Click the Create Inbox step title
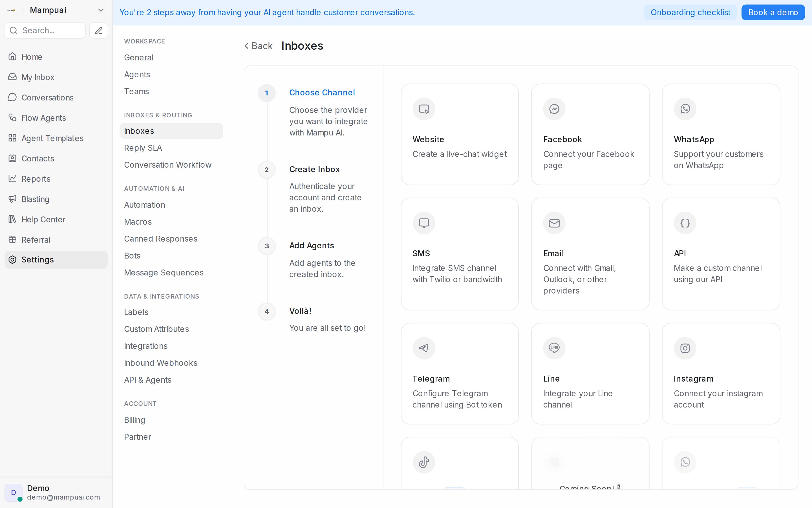 [314, 169]
